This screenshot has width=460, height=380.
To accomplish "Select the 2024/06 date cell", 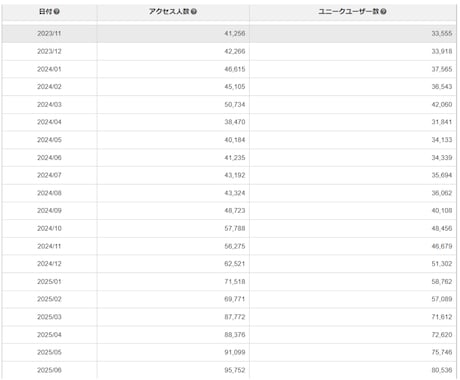I will [49, 157].
